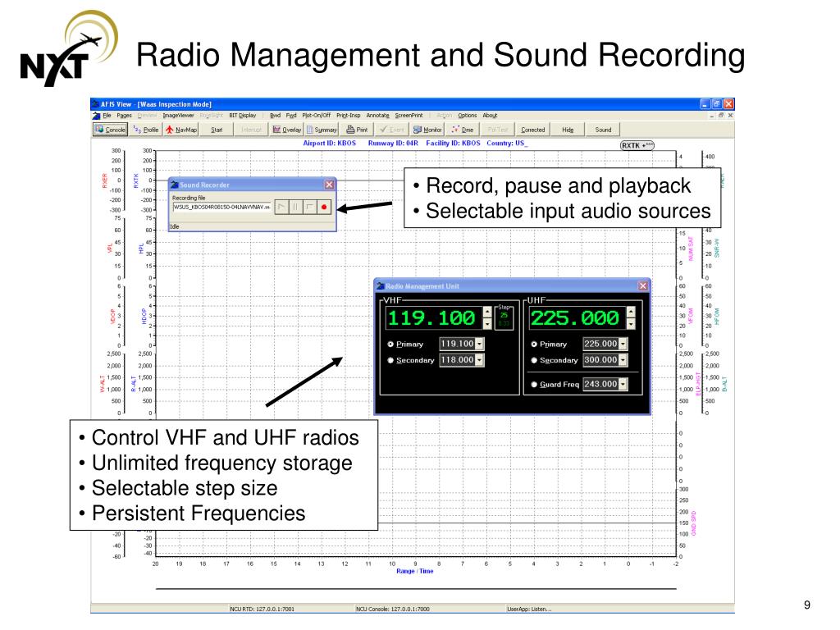Minimize the AFIS View window
Viewport: 840px width, 630px height.
pyautogui.click(x=705, y=104)
